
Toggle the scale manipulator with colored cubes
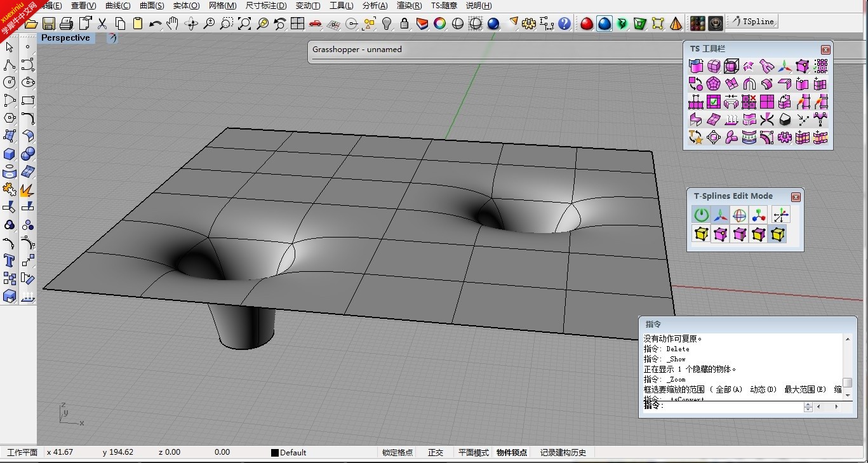coord(758,215)
